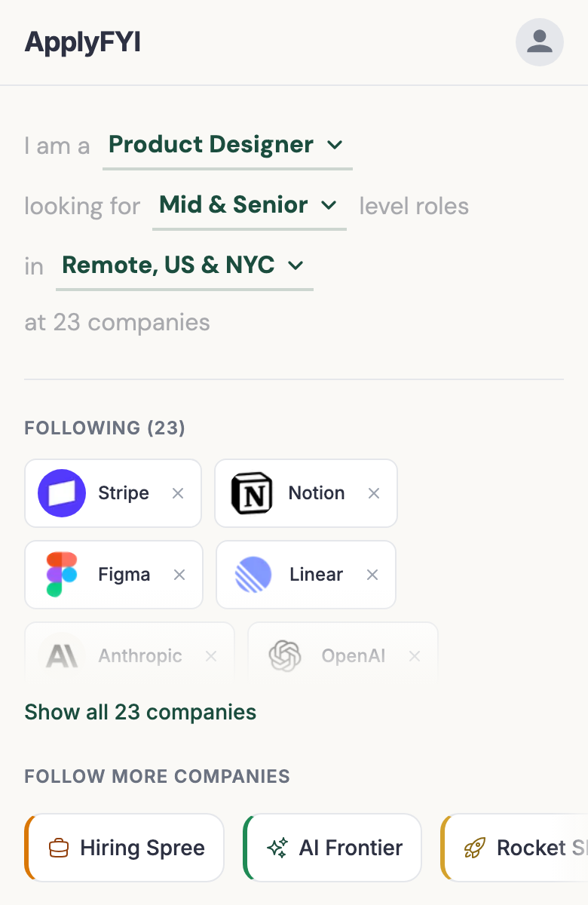The image size is (588, 905).
Task: Open the profile avatar menu
Action: (x=539, y=42)
